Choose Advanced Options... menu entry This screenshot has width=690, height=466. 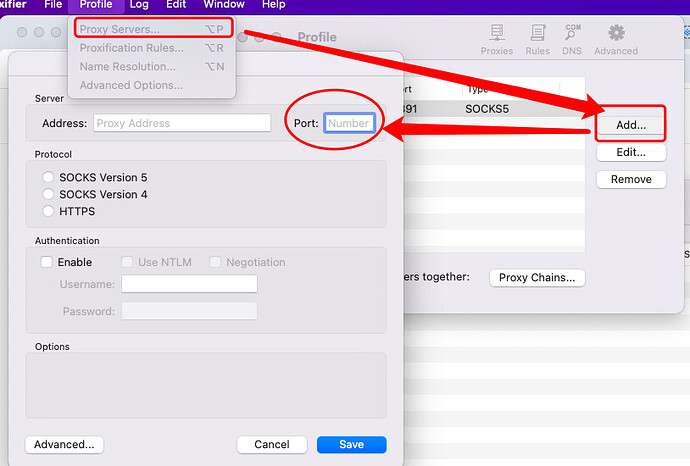point(152,85)
